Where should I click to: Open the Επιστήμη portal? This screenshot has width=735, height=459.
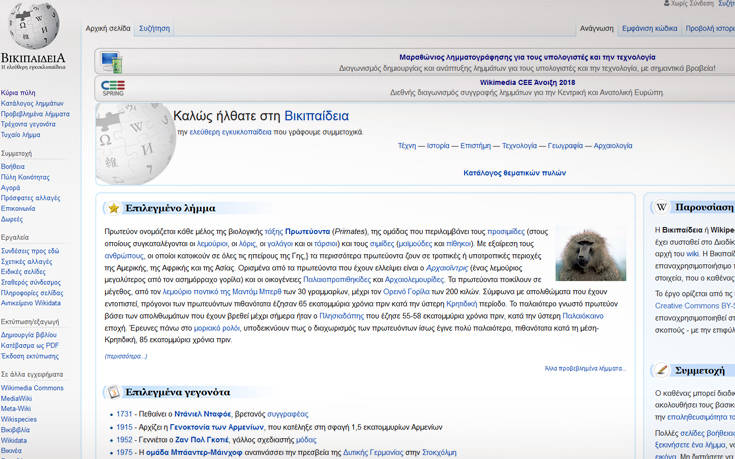(475, 146)
